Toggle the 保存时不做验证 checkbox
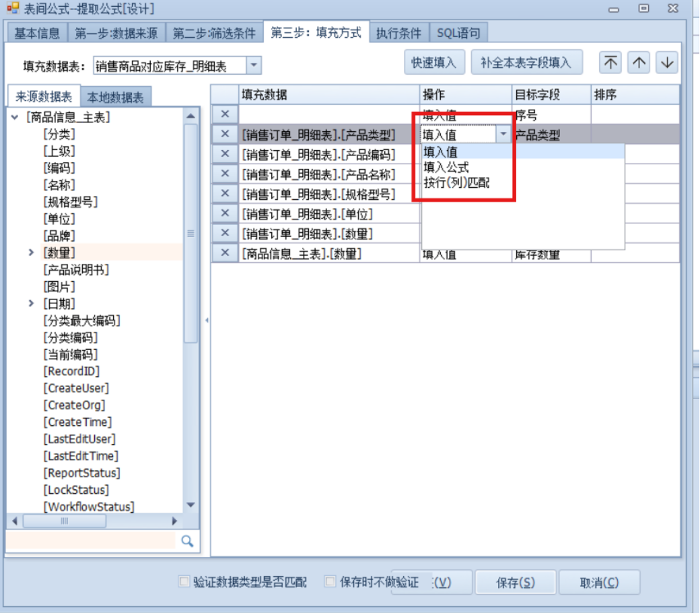Screen dimensions: 700x613 (x=330, y=581)
